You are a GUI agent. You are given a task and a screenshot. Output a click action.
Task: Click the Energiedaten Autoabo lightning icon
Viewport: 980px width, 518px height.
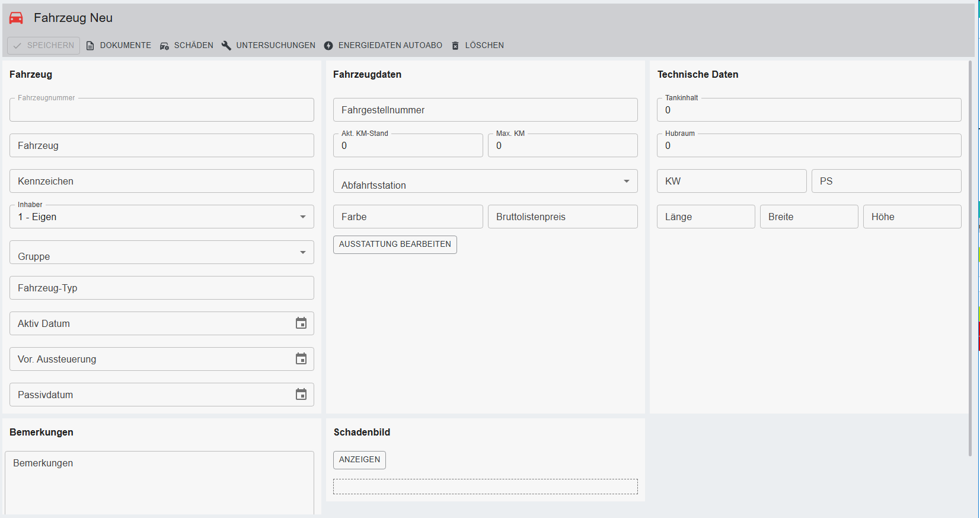(328, 46)
